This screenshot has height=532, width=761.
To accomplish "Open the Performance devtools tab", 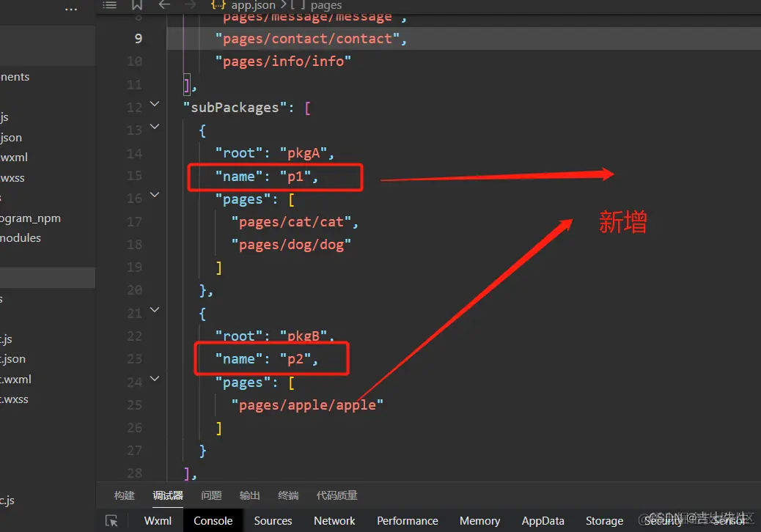I will click(x=407, y=521).
